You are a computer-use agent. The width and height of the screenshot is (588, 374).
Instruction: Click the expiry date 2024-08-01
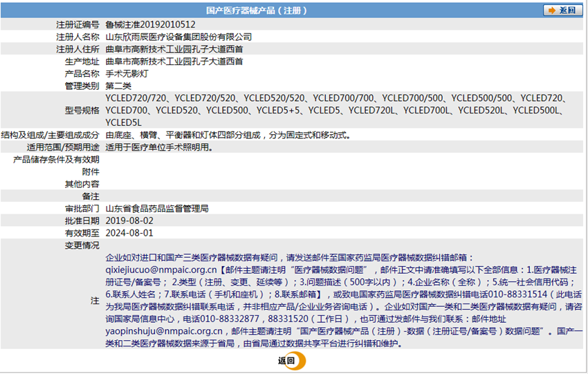coord(129,233)
